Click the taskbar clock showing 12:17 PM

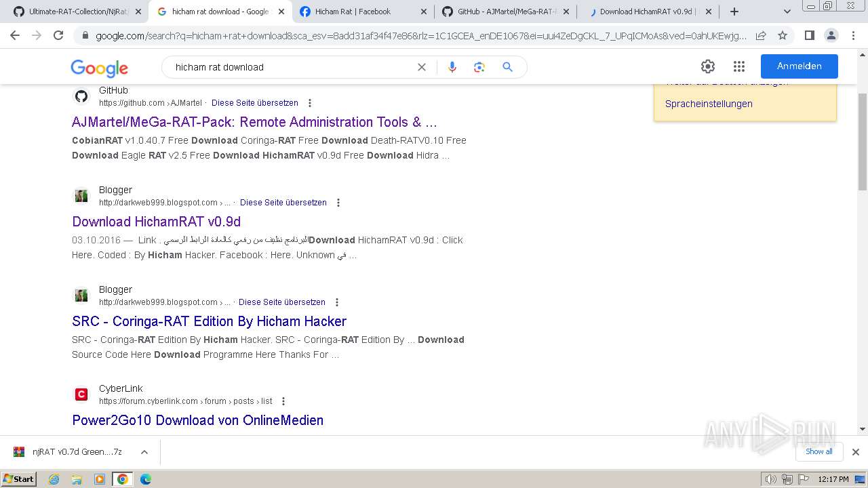[833, 479]
